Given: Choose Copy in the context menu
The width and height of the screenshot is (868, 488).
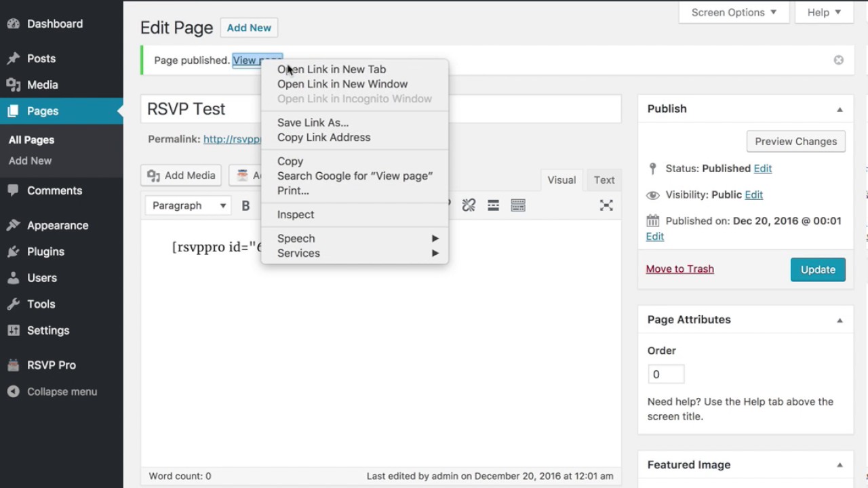Looking at the screenshot, I should coord(355,161).
